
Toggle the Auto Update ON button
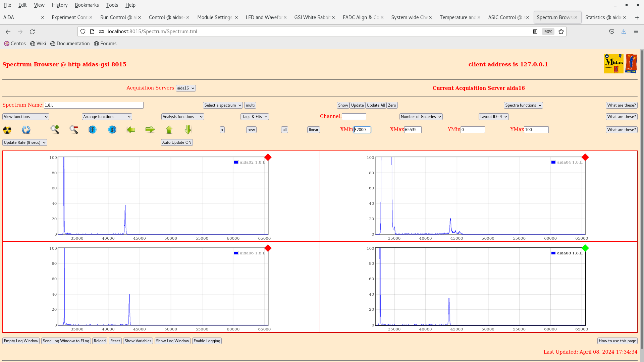pyautogui.click(x=177, y=142)
